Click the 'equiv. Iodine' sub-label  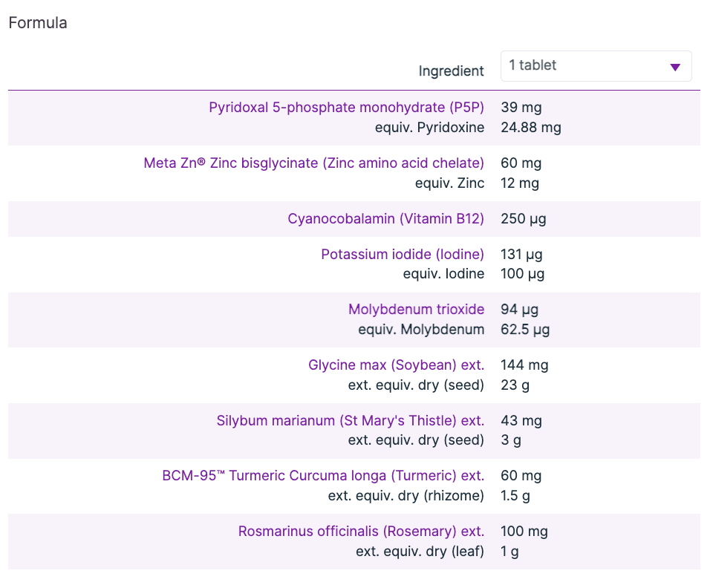[x=443, y=274]
